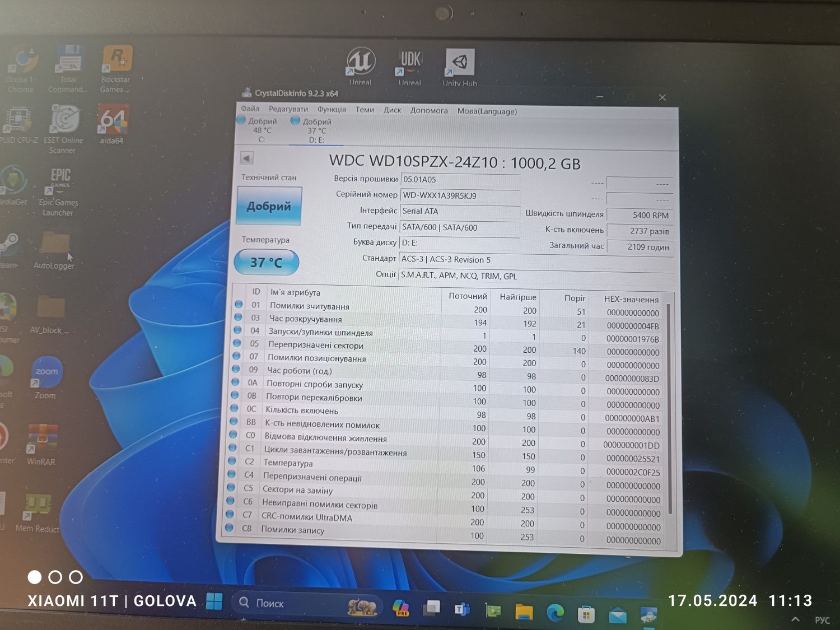Open the AV_block folder on desktop
Viewport: 840px width, 630px height.
click(50, 315)
